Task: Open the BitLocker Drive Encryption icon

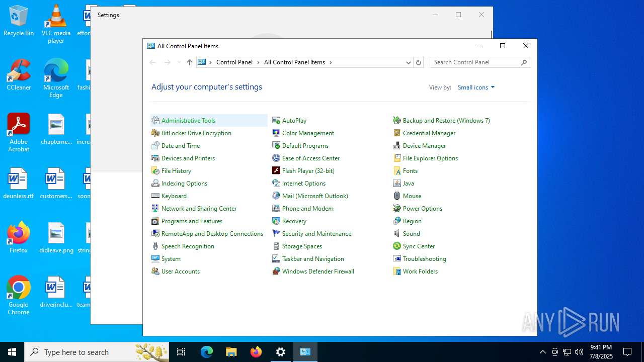Action: coord(155,133)
